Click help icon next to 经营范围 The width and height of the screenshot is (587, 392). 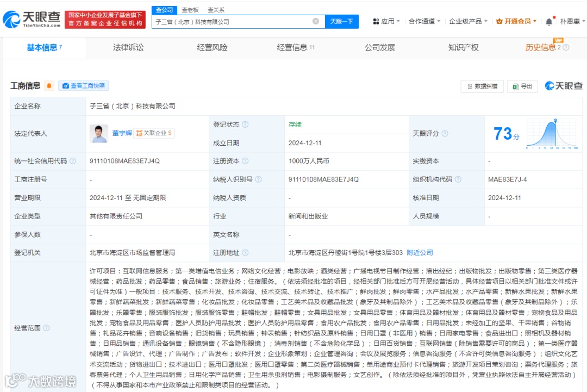point(46,328)
